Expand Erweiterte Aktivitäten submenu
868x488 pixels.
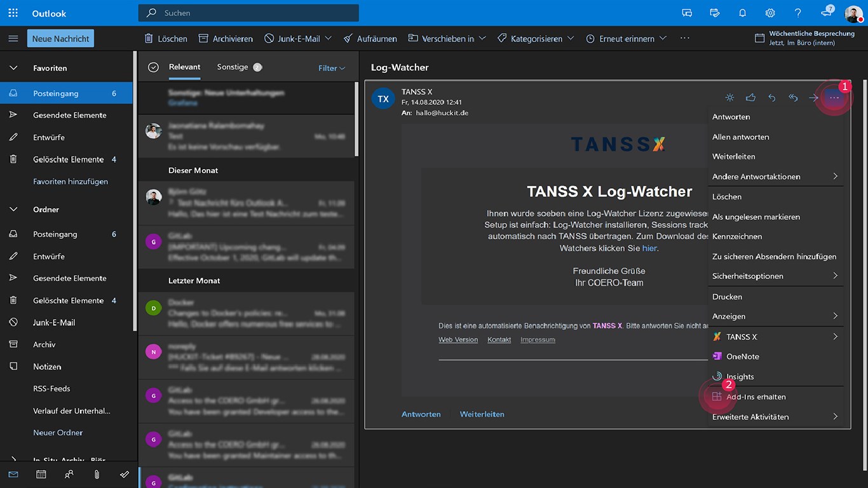tap(775, 417)
